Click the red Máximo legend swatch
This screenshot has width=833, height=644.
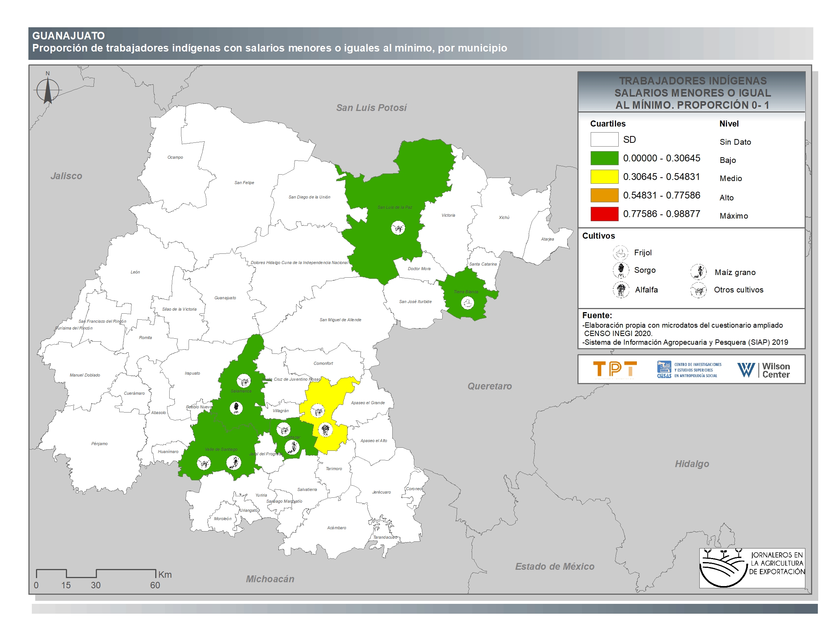[604, 214]
